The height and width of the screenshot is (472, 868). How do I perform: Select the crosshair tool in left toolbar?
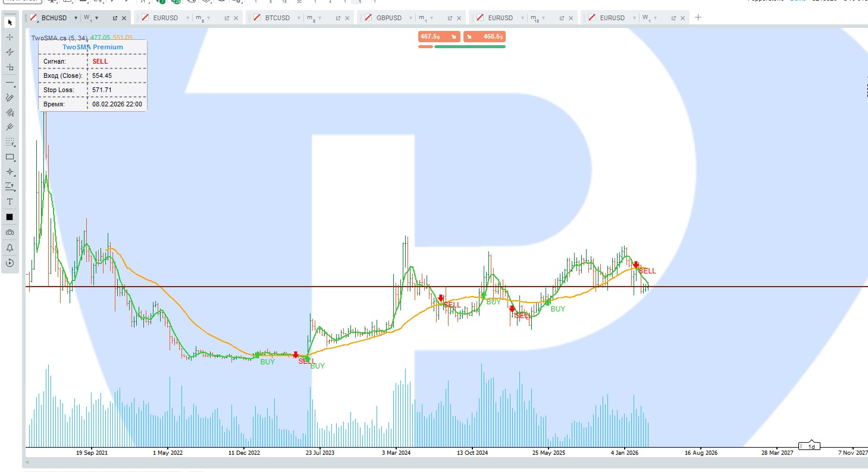coord(10,37)
